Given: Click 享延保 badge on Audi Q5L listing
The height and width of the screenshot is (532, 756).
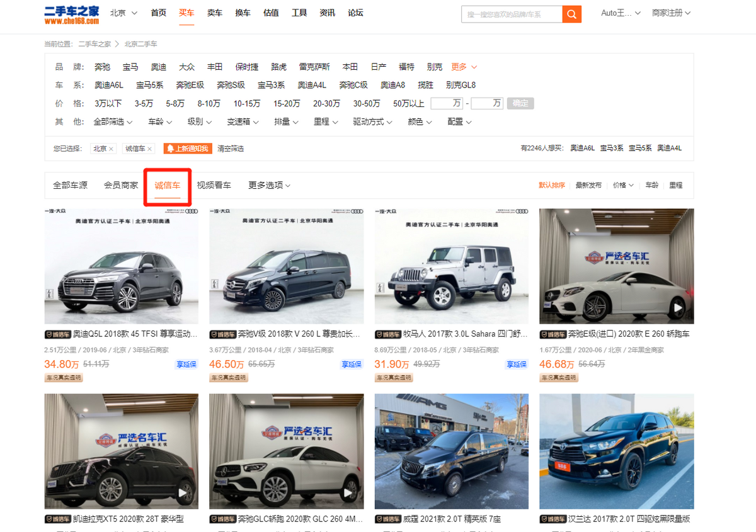Looking at the screenshot, I should point(186,365).
